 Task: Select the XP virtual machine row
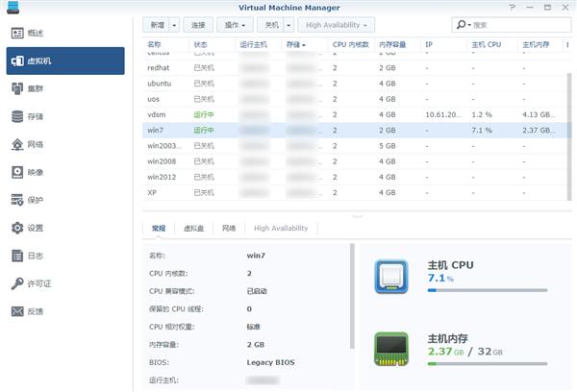point(355,193)
